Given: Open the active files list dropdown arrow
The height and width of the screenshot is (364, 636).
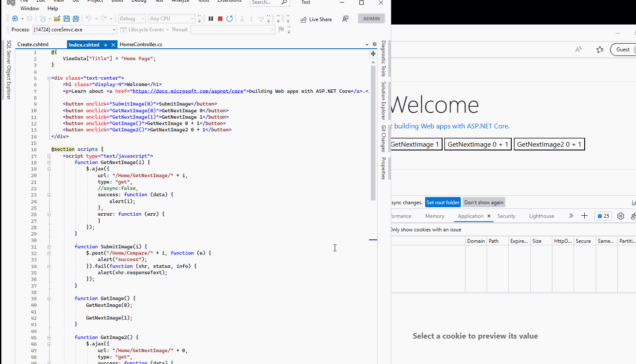Looking at the screenshot, I should [367, 44].
